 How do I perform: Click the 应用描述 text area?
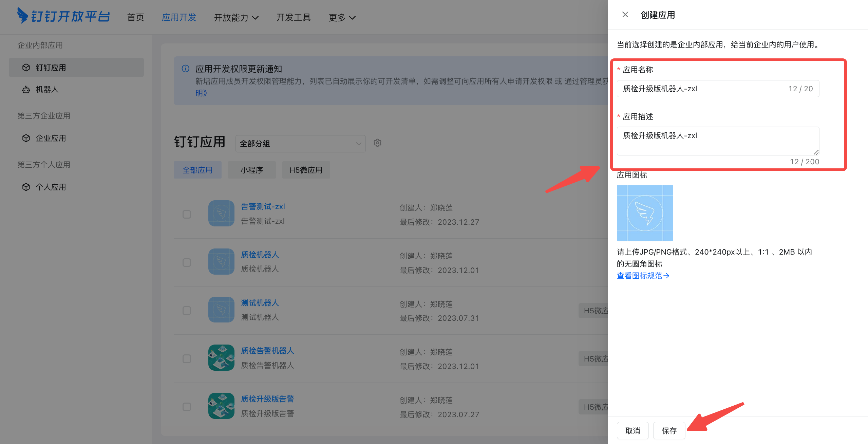(x=718, y=141)
